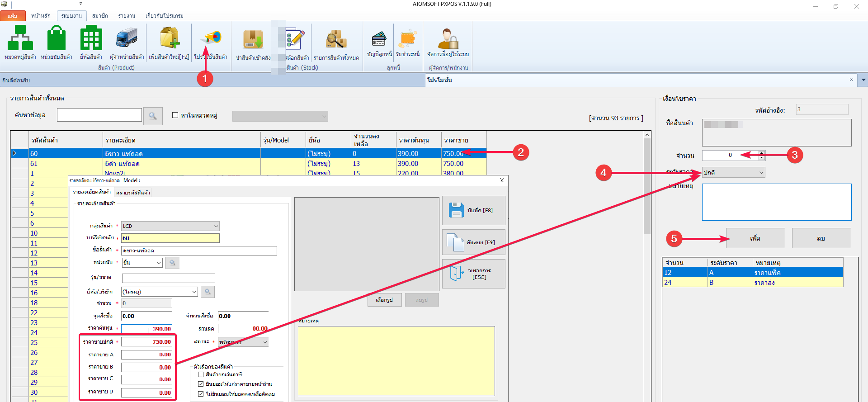Open หมวดหมู่สินค้า product category icon

[20, 38]
